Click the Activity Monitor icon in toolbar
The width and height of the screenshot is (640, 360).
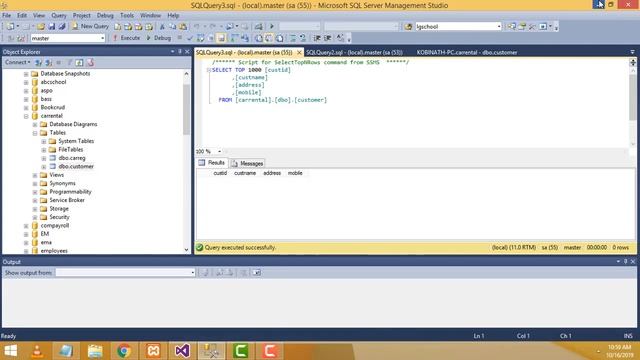[259, 26]
